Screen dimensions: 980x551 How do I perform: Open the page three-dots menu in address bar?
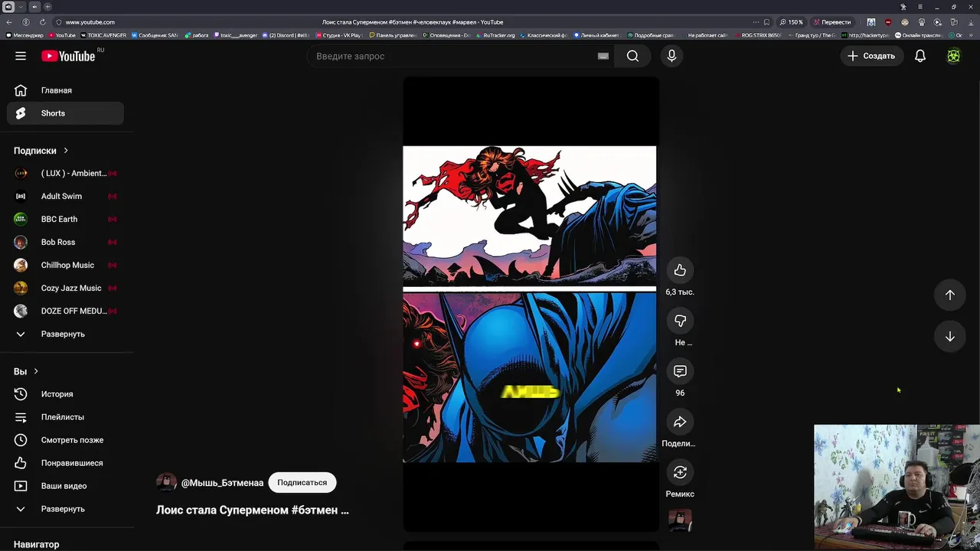(x=756, y=22)
